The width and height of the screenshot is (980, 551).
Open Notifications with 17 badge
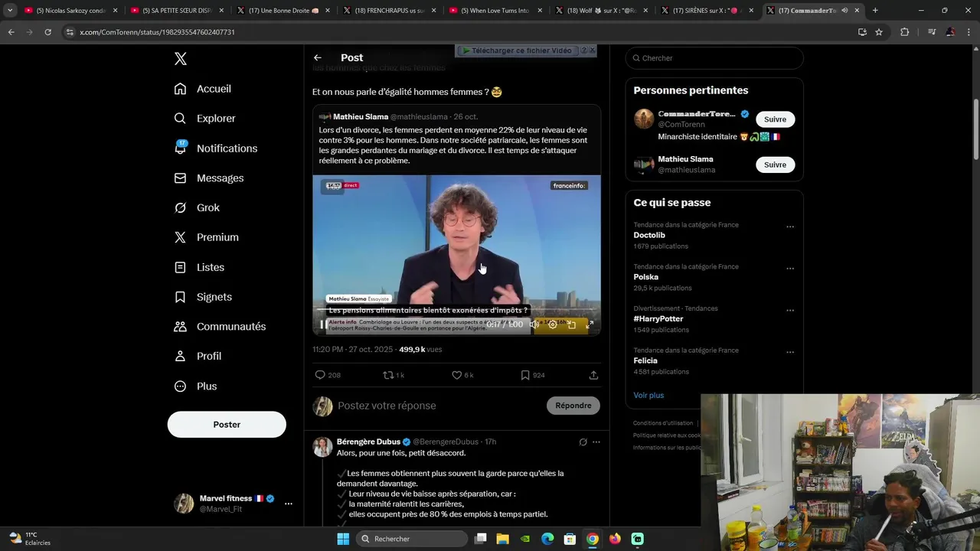216,148
